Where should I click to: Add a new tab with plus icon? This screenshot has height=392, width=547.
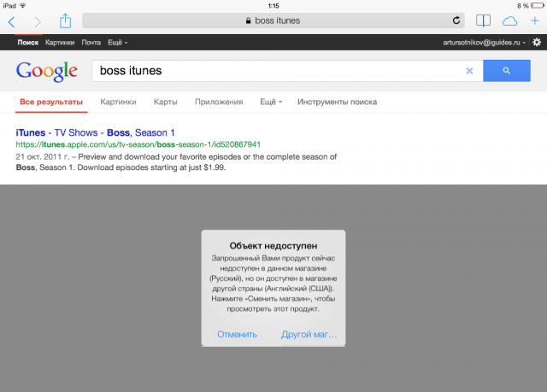[x=535, y=20]
